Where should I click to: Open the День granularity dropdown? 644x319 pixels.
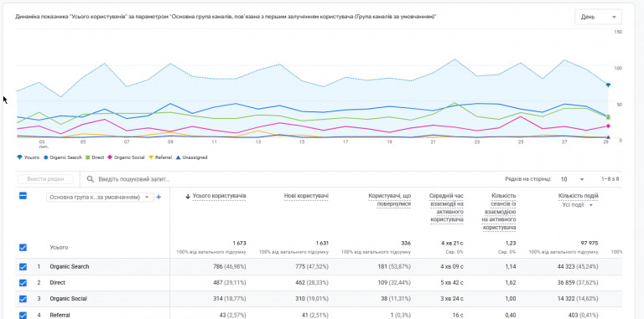pos(598,17)
